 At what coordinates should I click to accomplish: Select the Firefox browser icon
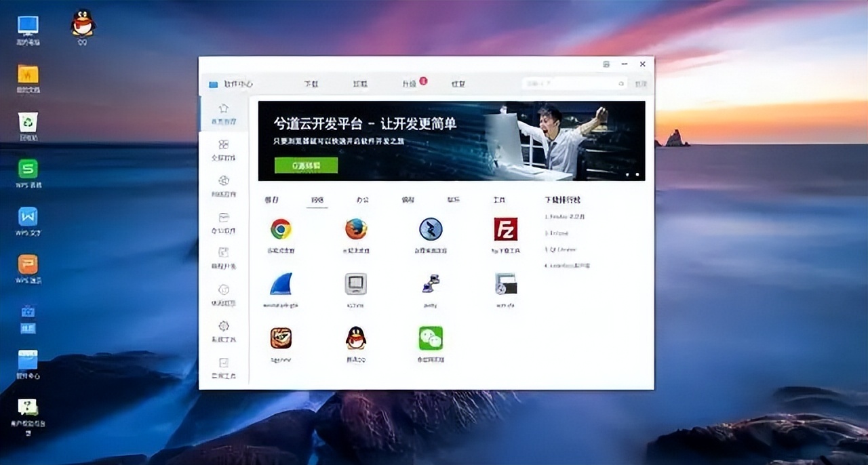pos(356,230)
